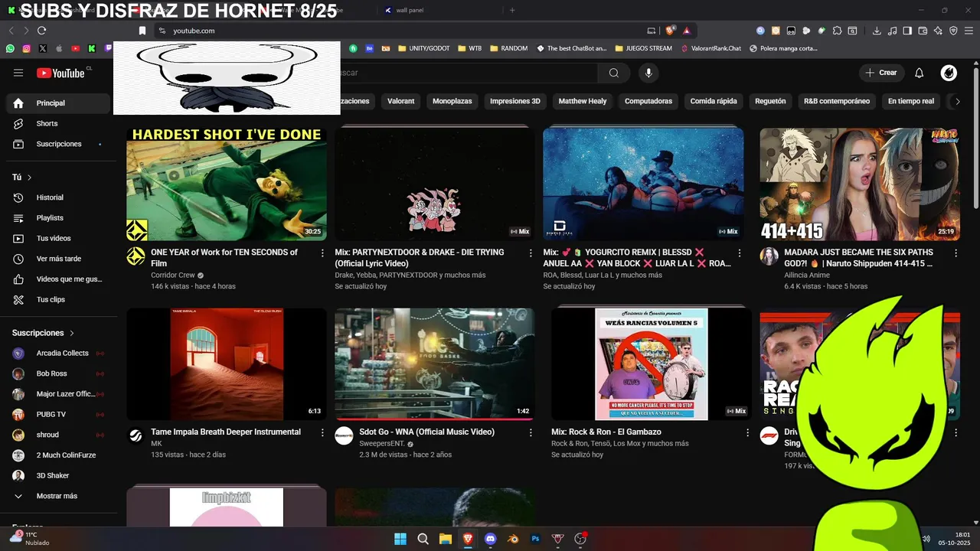Open options for Rock & Ron mix
This screenshot has width=980, height=551.
[747, 432]
